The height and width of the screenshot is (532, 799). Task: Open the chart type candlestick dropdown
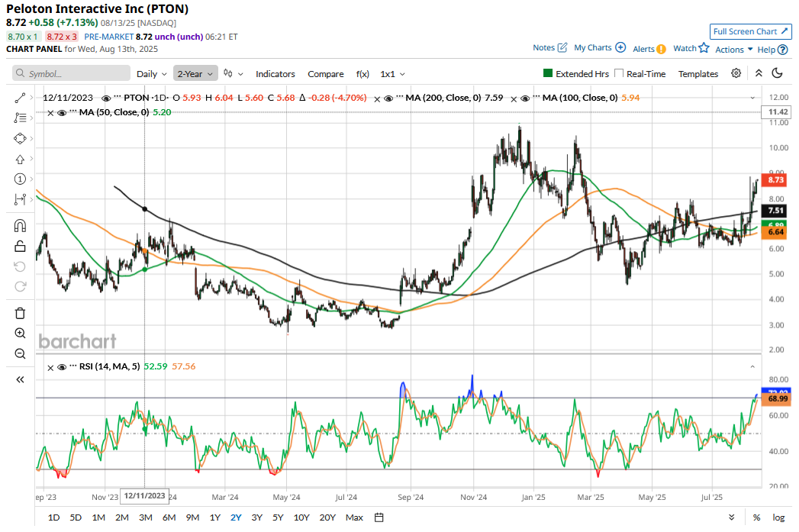tap(234, 74)
